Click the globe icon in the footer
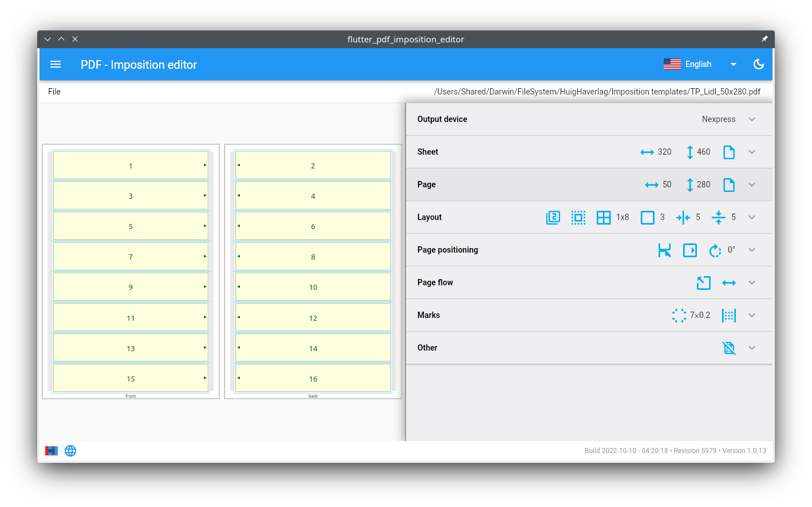812x507 pixels. (70, 451)
